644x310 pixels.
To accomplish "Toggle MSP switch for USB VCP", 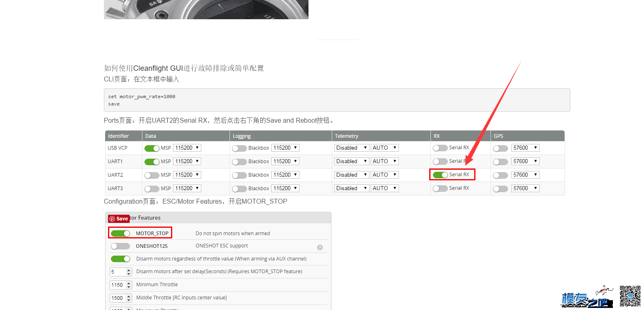I will tap(152, 148).
